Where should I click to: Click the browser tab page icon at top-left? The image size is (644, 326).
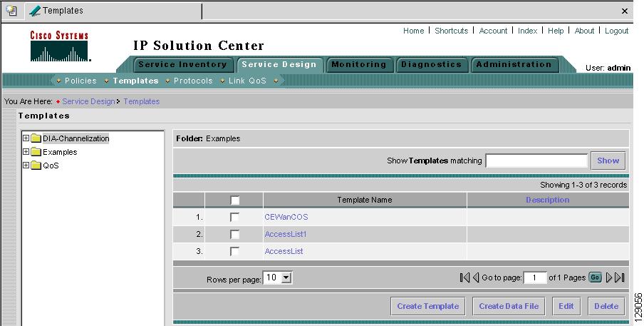(11, 11)
